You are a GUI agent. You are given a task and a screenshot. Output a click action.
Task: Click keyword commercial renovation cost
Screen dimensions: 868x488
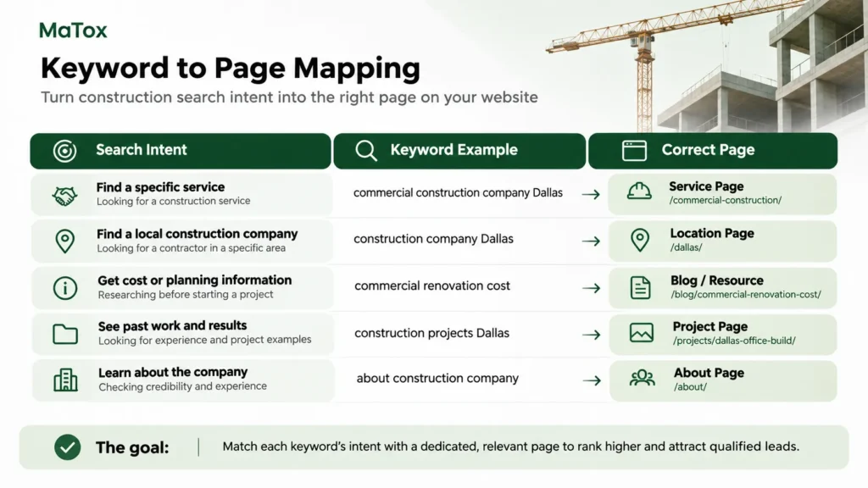(x=432, y=286)
